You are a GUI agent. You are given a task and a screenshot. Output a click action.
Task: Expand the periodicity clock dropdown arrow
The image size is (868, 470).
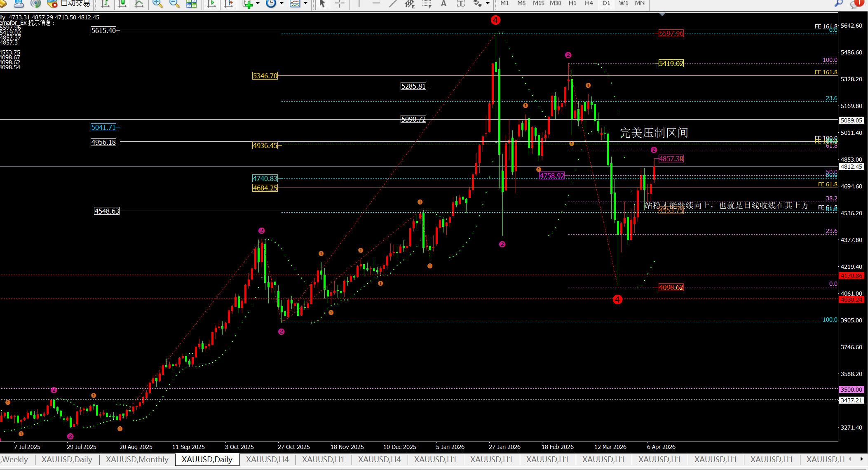point(282,3)
